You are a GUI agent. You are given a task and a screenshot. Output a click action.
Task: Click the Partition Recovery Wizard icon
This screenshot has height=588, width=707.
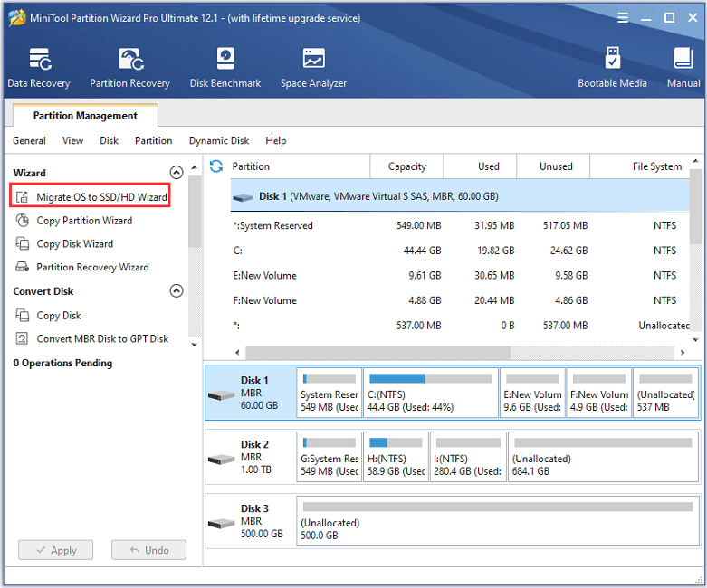click(22, 267)
